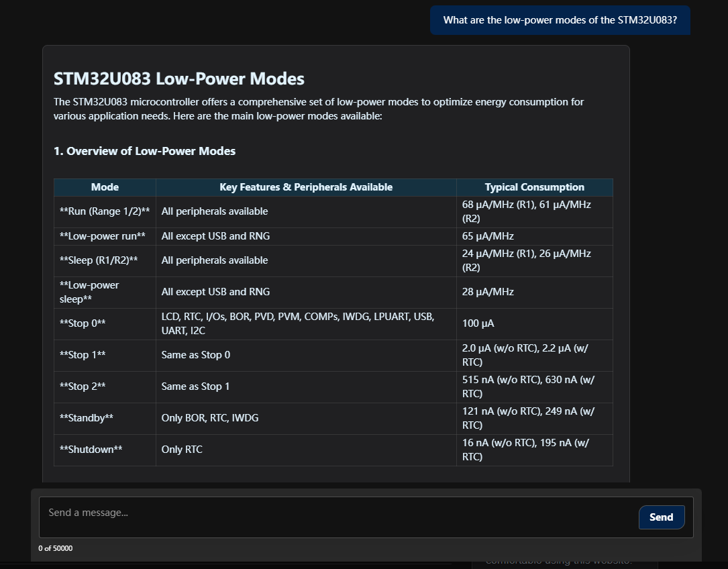This screenshot has width=728, height=569.
Task: Click the '515 nA (w/o RTC)' Stop 2 value
Action: point(501,380)
